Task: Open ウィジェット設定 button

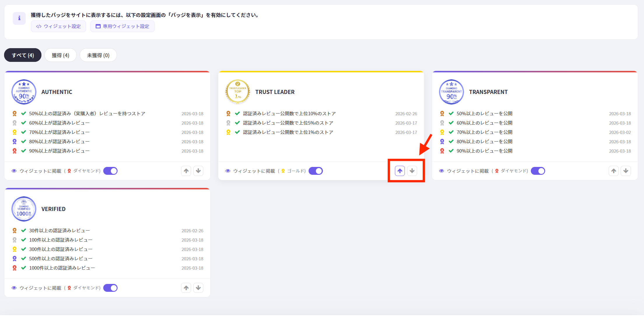Action: click(58, 26)
